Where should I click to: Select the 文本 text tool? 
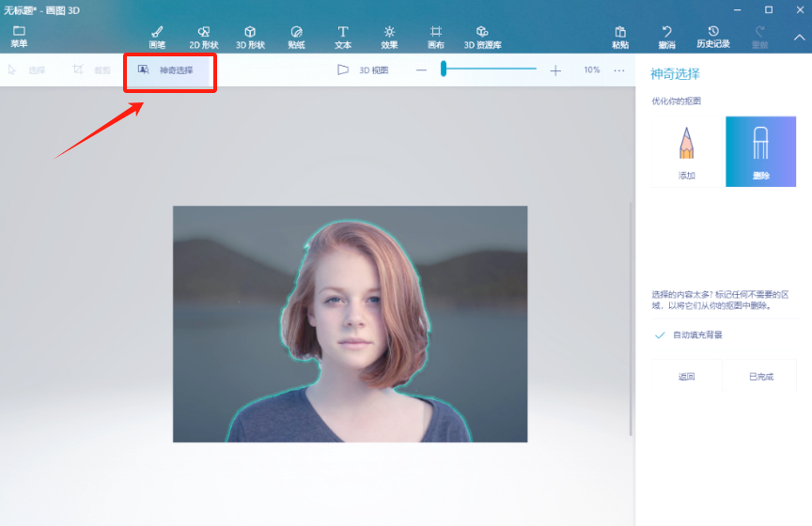click(x=343, y=37)
